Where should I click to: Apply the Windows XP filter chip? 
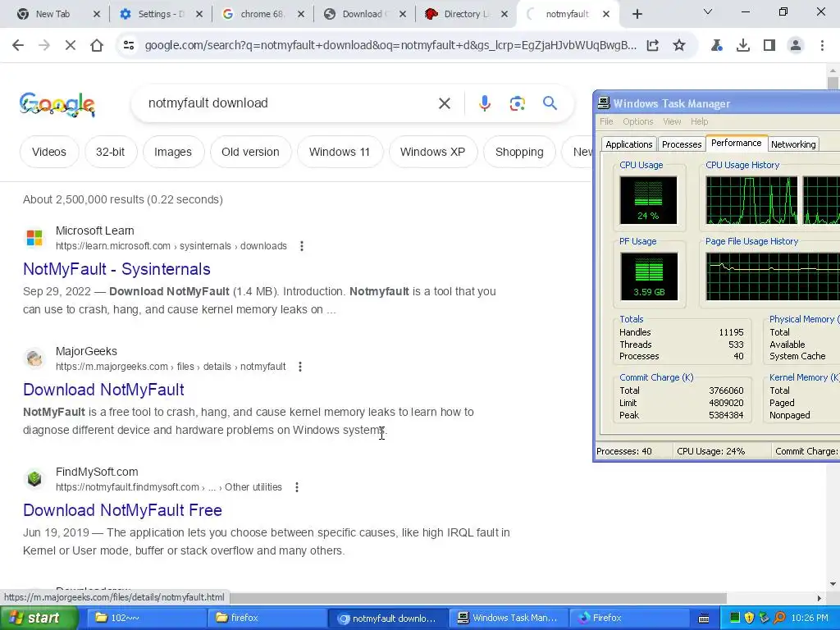pyautogui.click(x=432, y=152)
